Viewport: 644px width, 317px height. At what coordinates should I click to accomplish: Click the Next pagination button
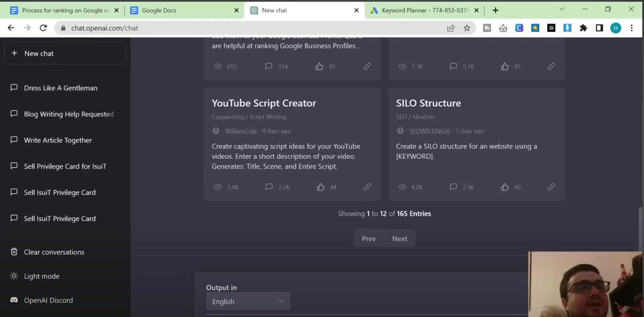[399, 238]
